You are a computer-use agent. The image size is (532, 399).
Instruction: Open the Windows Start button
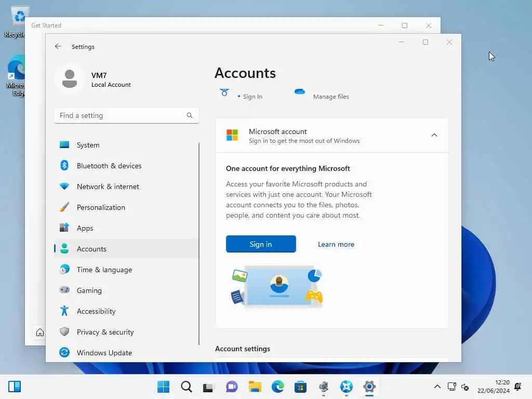[x=163, y=387]
